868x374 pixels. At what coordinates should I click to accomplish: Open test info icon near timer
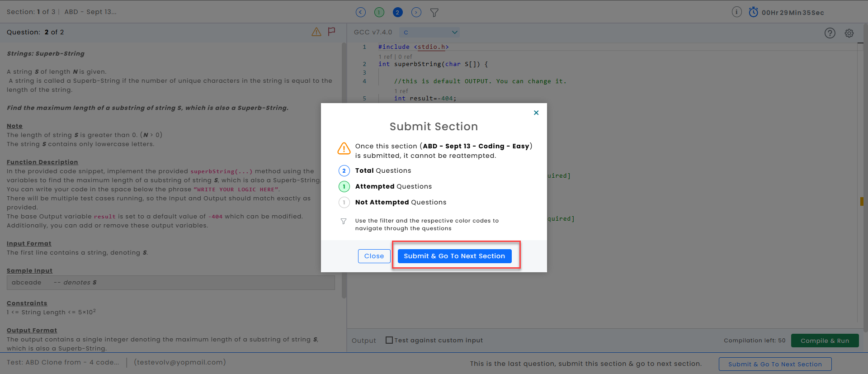pyautogui.click(x=737, y=12)
